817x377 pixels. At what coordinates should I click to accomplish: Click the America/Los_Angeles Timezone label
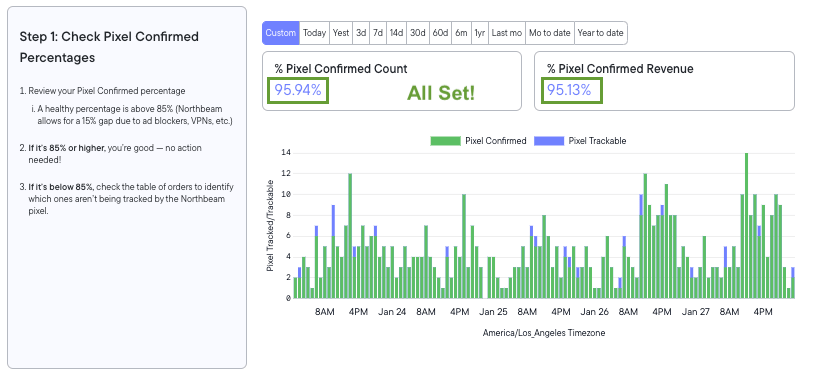point(544,333)
